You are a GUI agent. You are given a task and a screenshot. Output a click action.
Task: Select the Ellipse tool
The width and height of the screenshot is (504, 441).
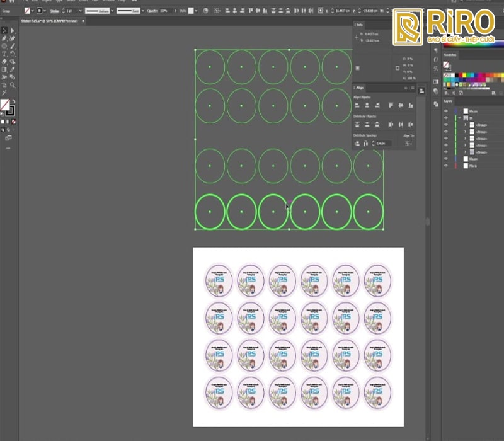[4, 46]
